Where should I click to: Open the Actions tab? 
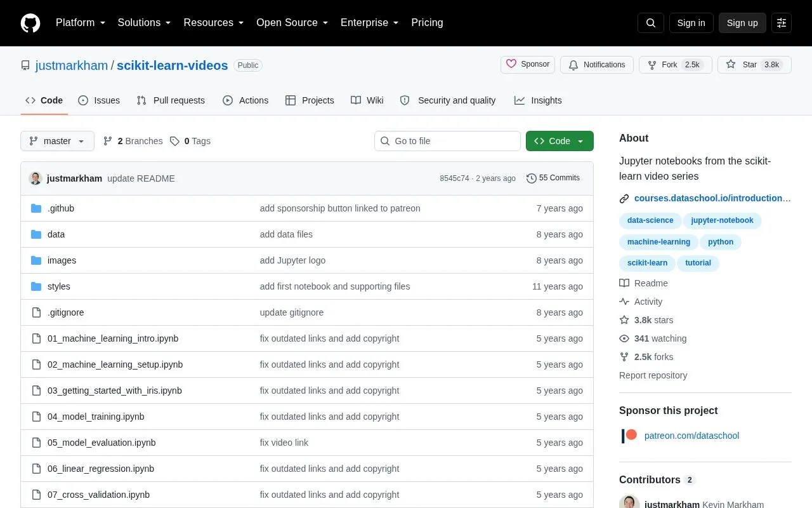coord(246,100)
